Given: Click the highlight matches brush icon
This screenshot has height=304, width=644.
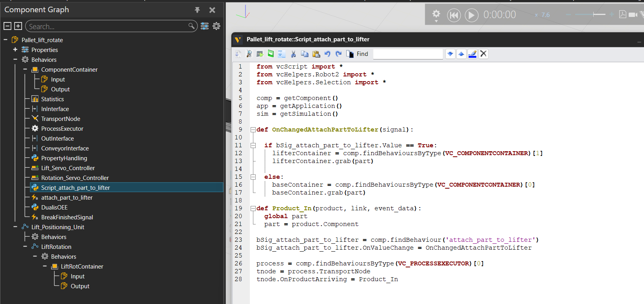Looking at the screenshot, I should 472,54.
